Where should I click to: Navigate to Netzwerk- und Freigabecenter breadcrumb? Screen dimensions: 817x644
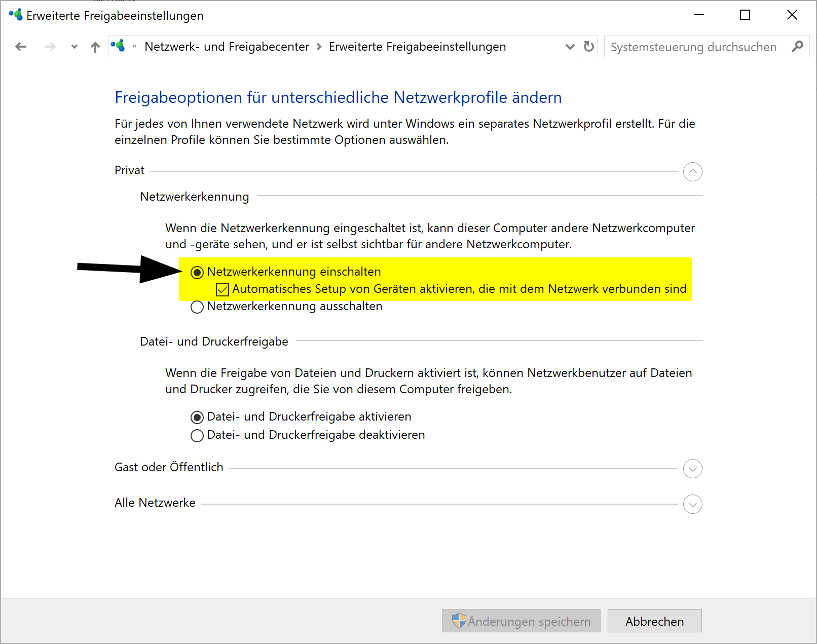227,46
